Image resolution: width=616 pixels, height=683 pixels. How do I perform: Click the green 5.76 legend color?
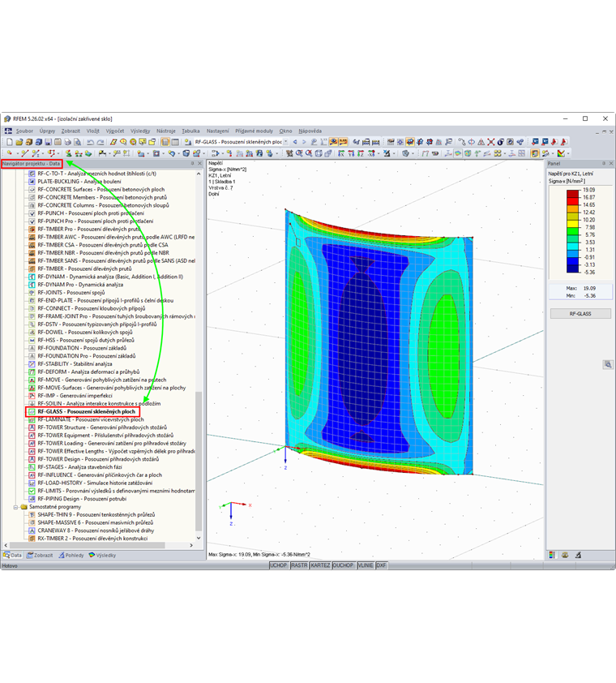(x=573, y=231)
